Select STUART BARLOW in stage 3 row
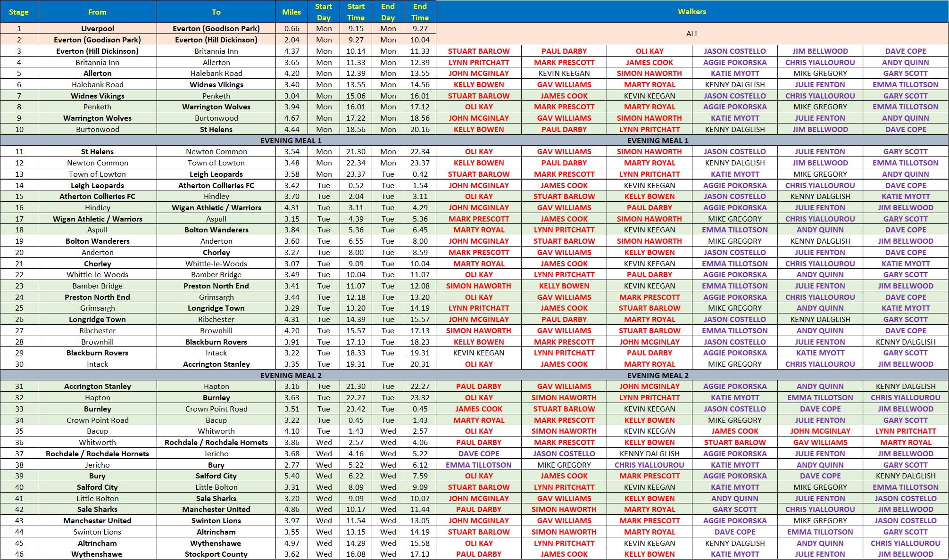Image resolution: width=949 pixels, height=560 pixels. tap(478, 51)
